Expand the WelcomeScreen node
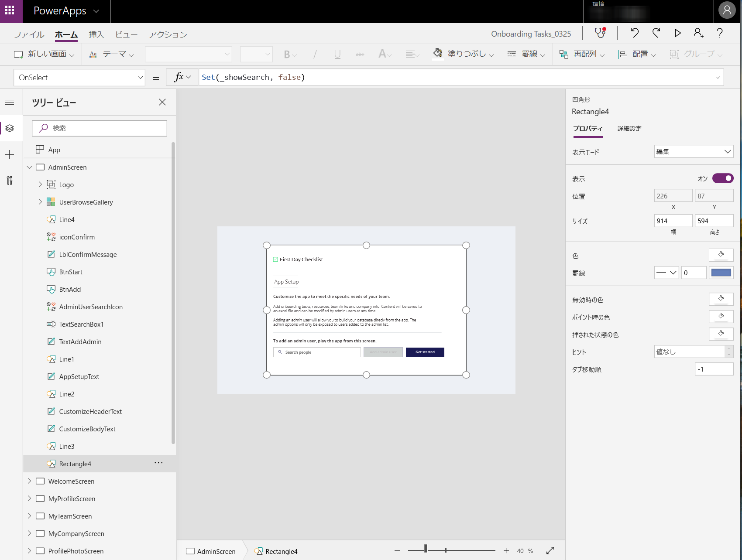The height and width of the screenshot is (560, 742). (30, 481)
